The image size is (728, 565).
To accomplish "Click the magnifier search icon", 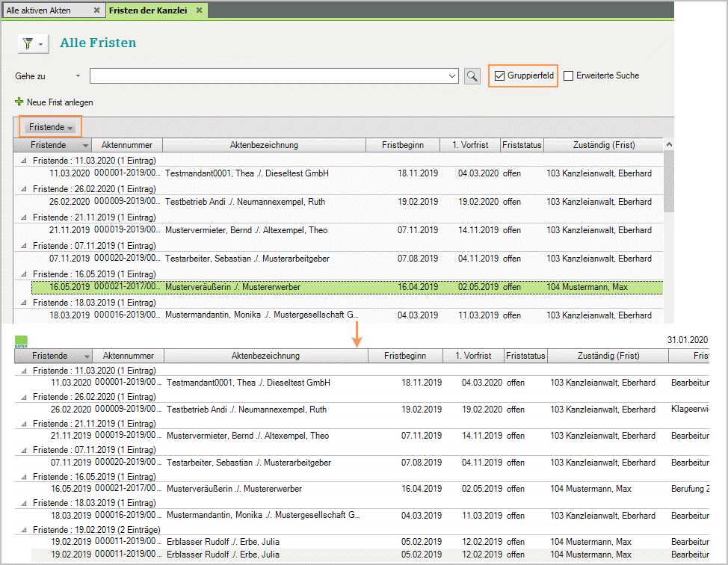I will tap(472, 75).
